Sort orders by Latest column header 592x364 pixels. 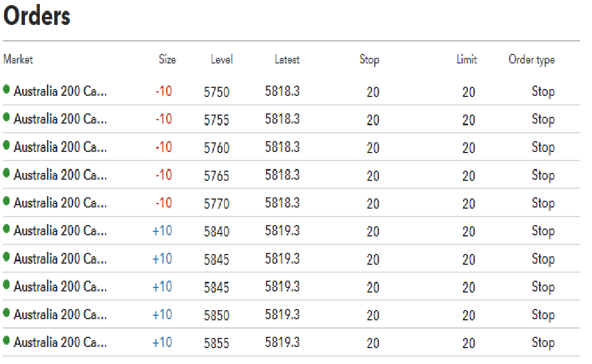click(287, 60)
